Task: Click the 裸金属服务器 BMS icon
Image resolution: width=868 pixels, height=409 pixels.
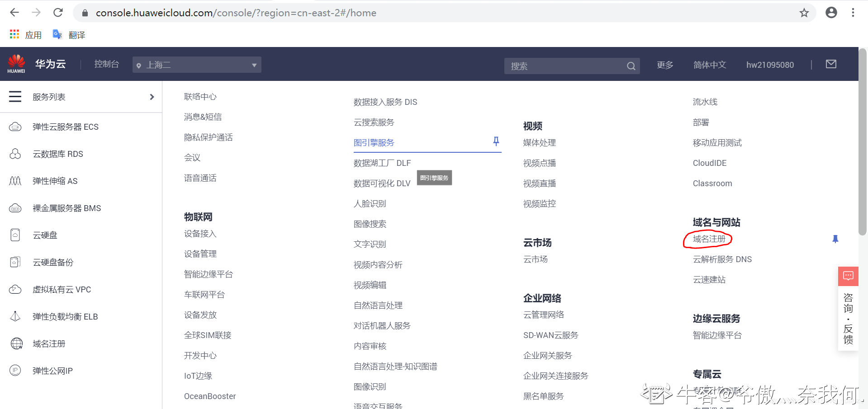Action: pyautogui.click(x=15, y=208)
